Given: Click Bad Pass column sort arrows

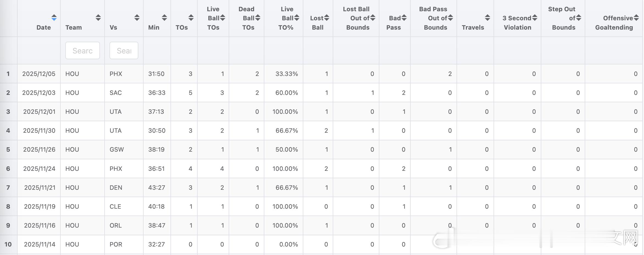Looking at the screenshot, I should pos(404,18).
